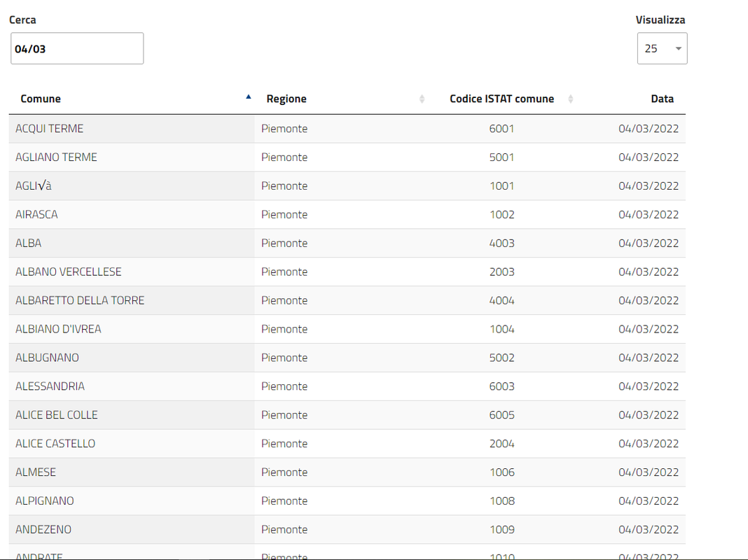Select the ALMESE cell
This screenshot has height=560, width=748.
[x=132, y=472]
